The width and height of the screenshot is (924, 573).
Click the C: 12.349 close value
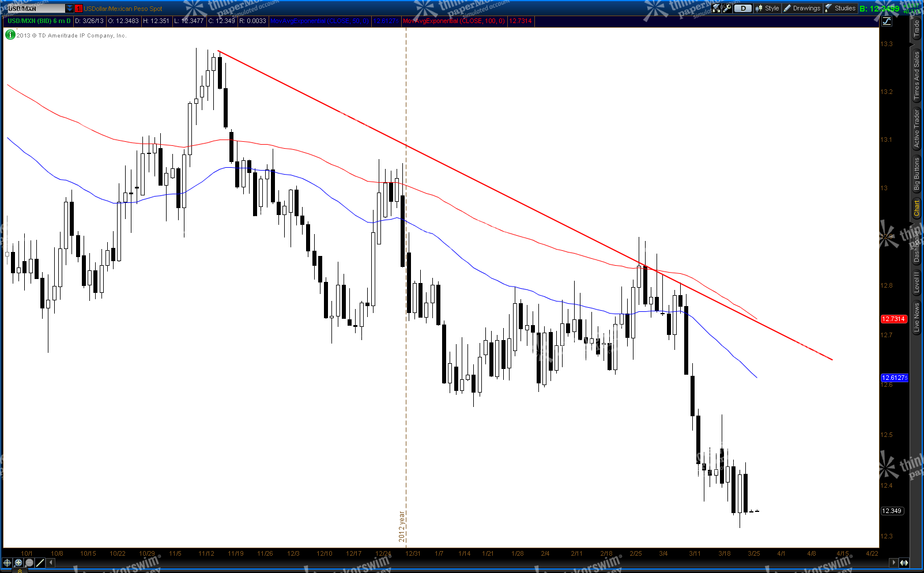coord(221,21)
